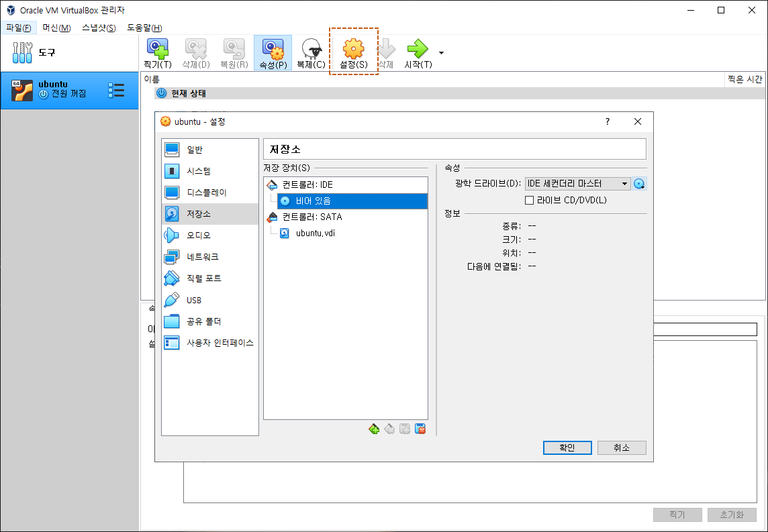
Task: Click the disabled 찍기 button at bottom
Action: click(677, 515)
